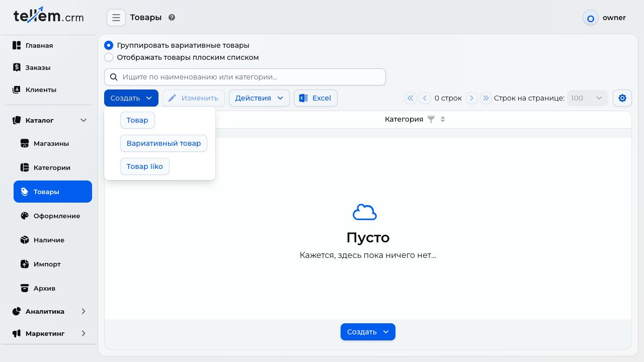Open the rows-per-page 100 dropdown

point(587,98)
